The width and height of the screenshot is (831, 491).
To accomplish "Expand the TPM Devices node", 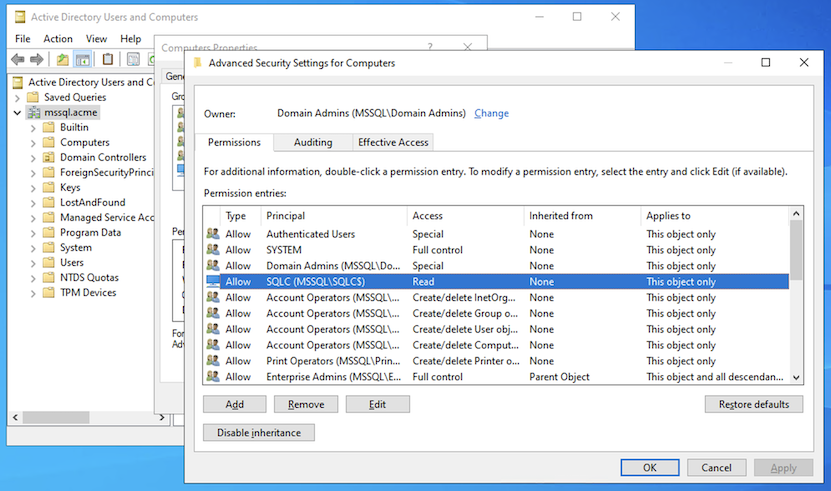I will coord(33,293).
